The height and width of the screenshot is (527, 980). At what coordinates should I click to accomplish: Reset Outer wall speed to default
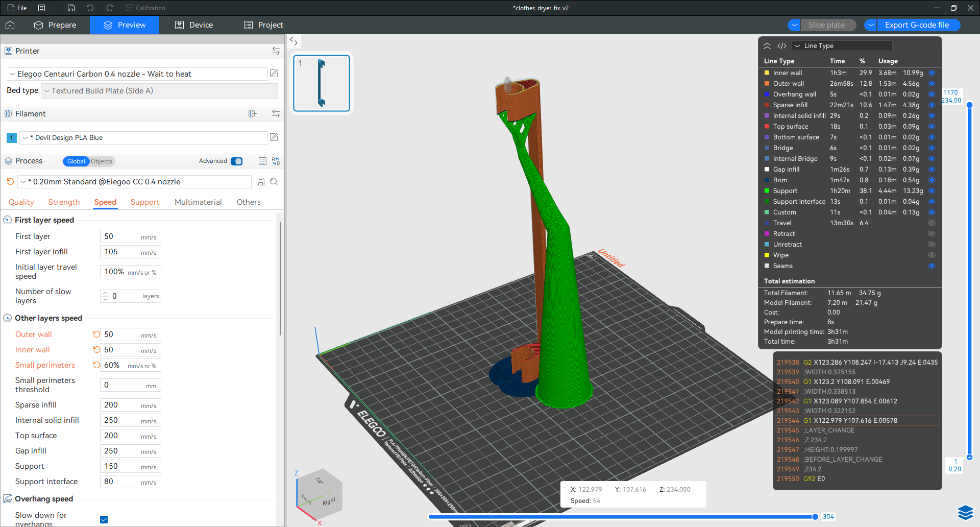tap(96, 334)
